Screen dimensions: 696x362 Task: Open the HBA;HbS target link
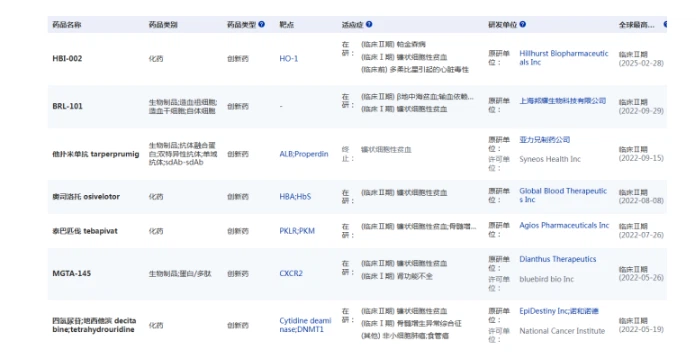click(295, 197)
